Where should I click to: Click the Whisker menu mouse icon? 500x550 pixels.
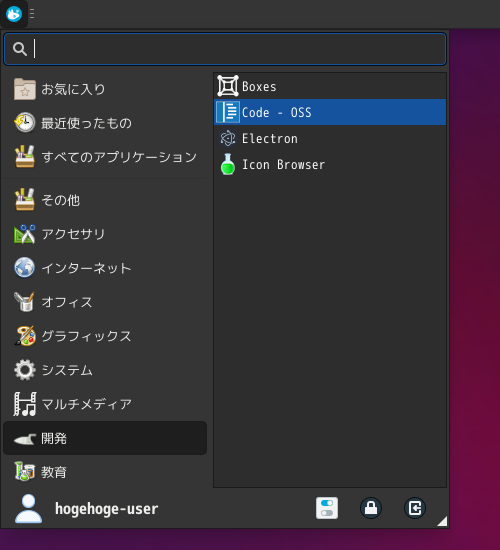coord(14,14)
